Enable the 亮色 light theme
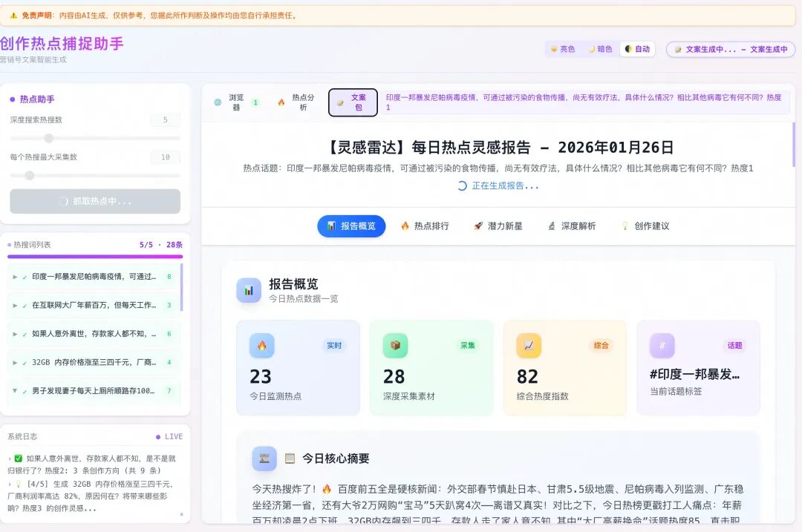 (562, 49)
